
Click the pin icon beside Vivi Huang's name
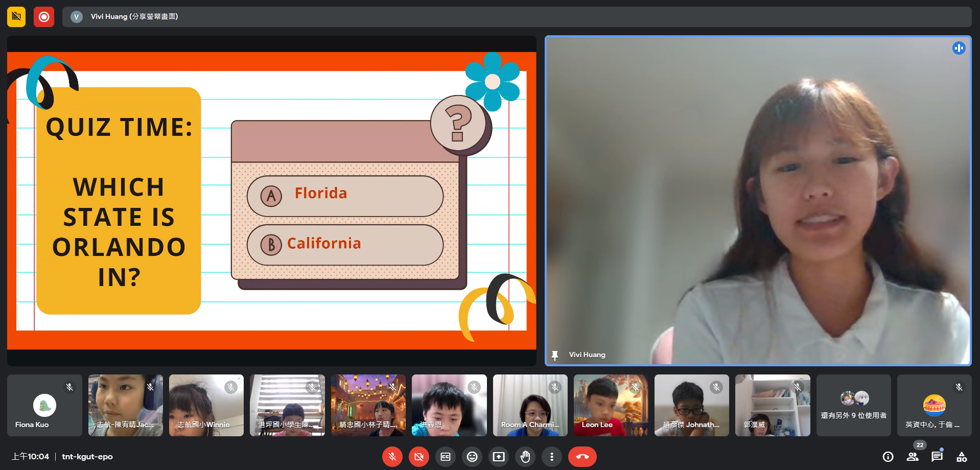point(555,355)
